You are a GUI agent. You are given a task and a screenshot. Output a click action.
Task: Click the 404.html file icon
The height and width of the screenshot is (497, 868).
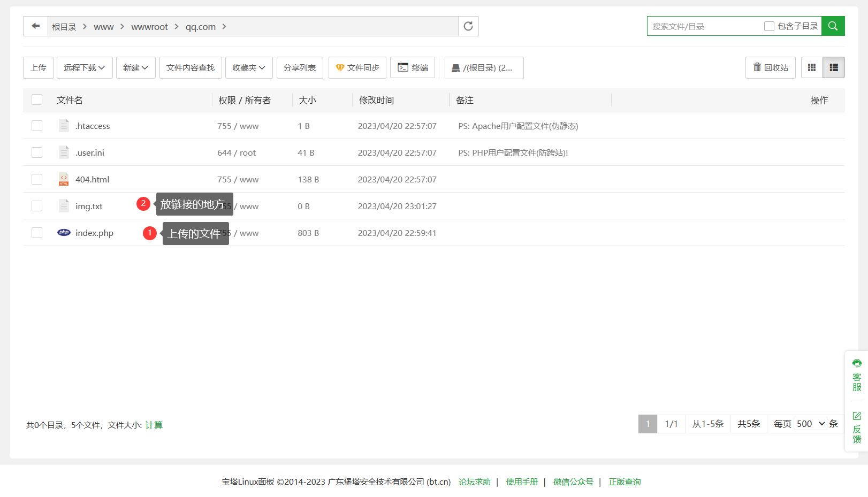click(x=64, y=179)
